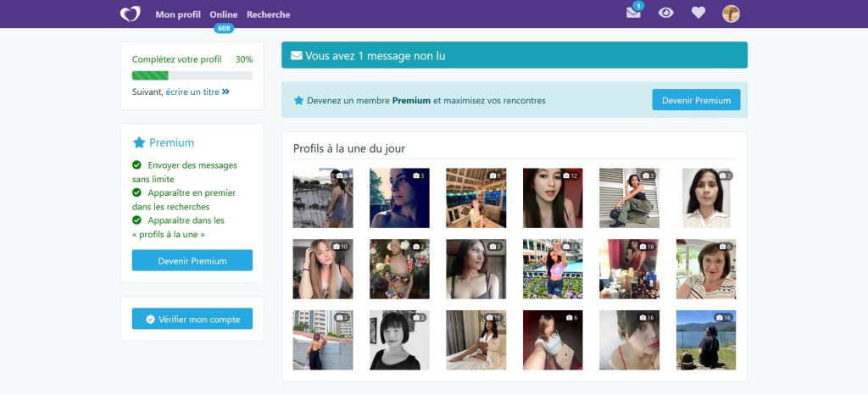Click the '30%' completion value
Screen dimensions: 868x412
(244, 59)
